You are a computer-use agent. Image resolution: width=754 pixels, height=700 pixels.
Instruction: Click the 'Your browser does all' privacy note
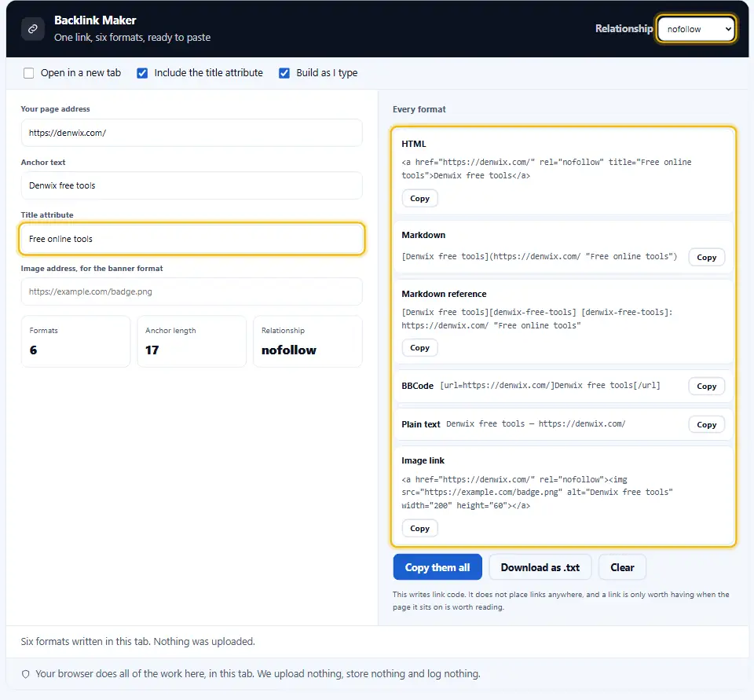[258, 674]
